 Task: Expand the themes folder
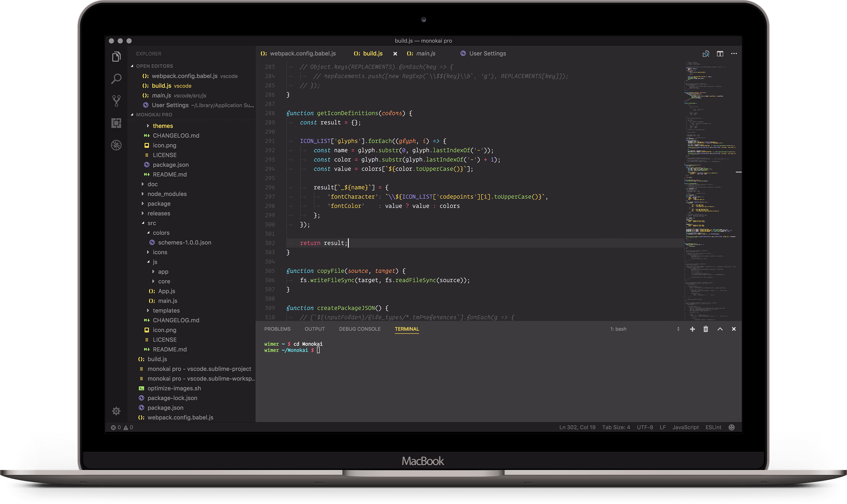(x=162, y=126)
